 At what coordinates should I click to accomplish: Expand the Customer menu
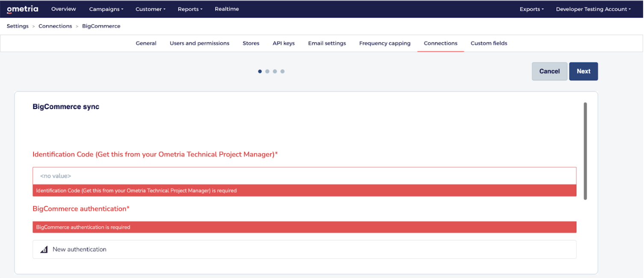(151, 9)
